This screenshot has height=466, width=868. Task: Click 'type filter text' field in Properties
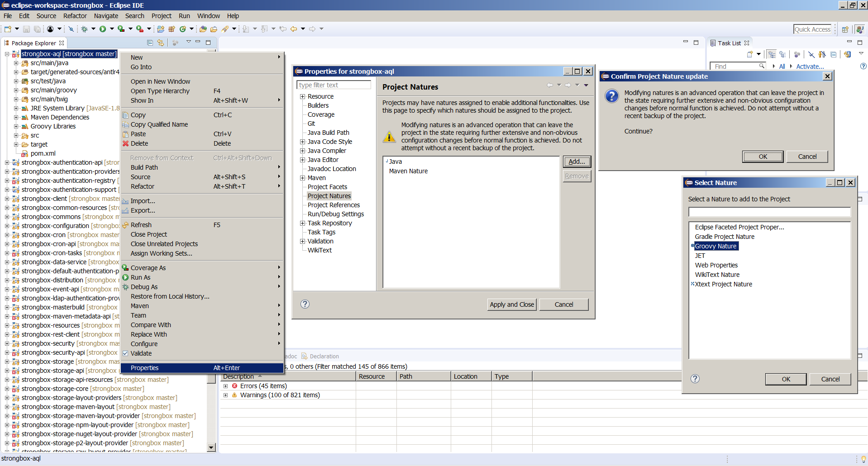(334, 85)
